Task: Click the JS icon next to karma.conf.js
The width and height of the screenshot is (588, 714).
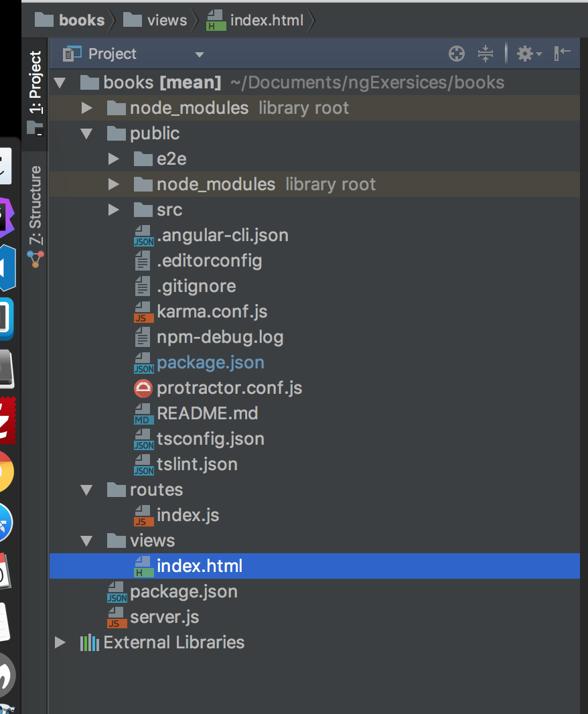Action: click(143, 311)
